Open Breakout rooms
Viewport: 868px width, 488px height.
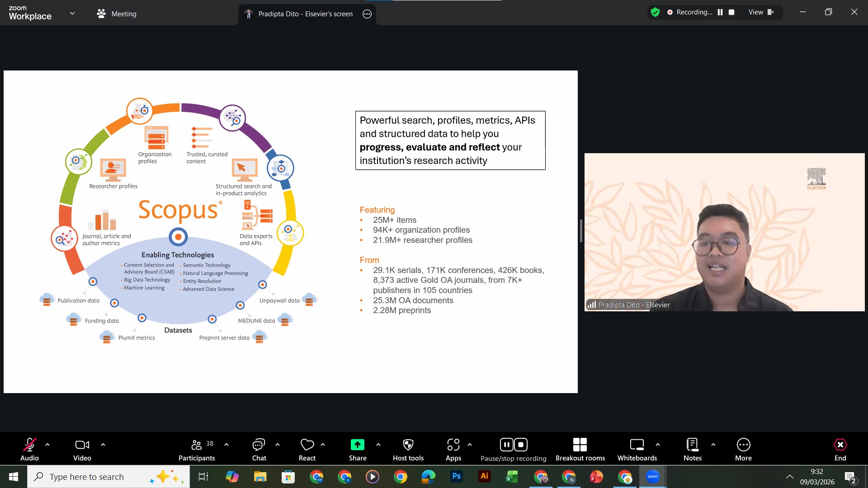coord(580,445)
